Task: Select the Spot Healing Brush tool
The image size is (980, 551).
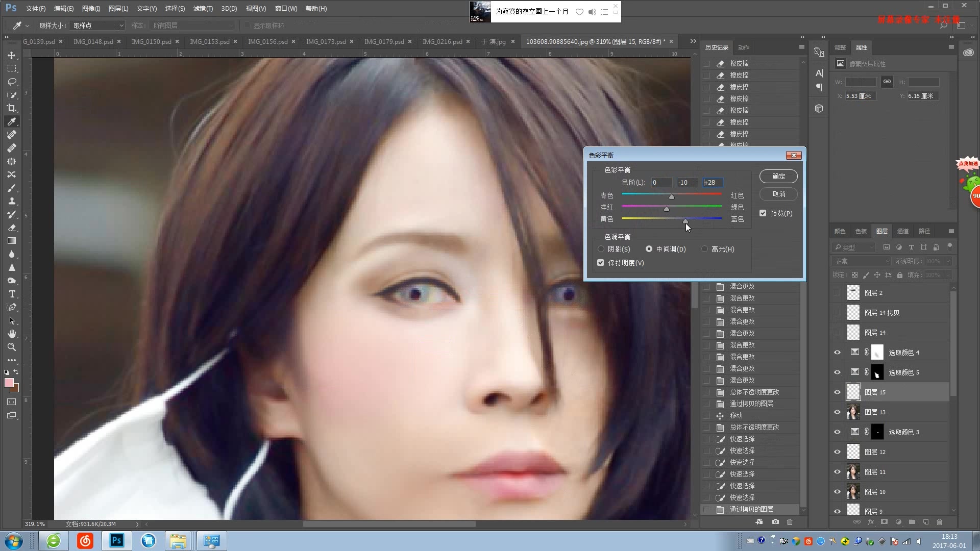Action: [12, 135]
